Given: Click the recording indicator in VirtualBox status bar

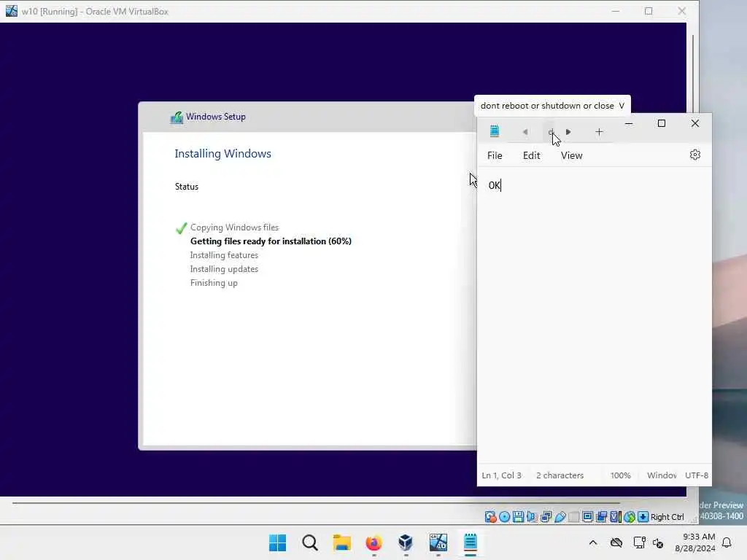Looking at the screenshot, I should click(x=602, y=517).
